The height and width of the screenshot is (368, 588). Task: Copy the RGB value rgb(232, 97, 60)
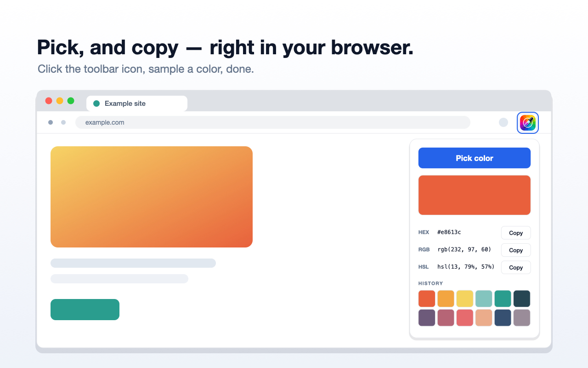click(x=516, y=250)
